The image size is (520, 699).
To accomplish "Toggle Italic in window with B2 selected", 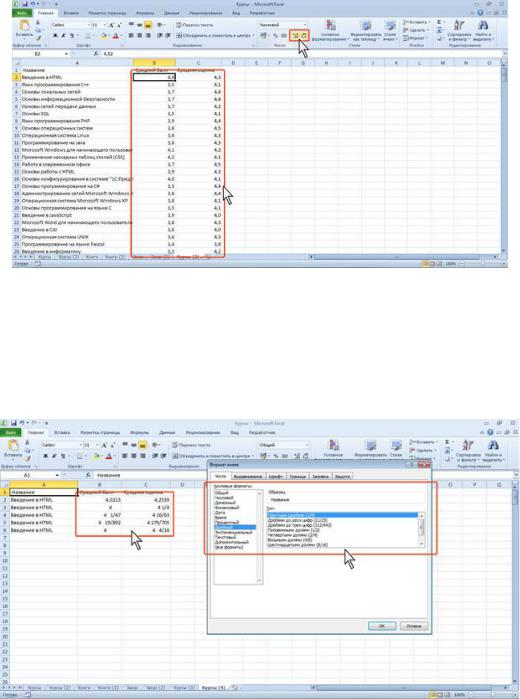I will [63, 36].
